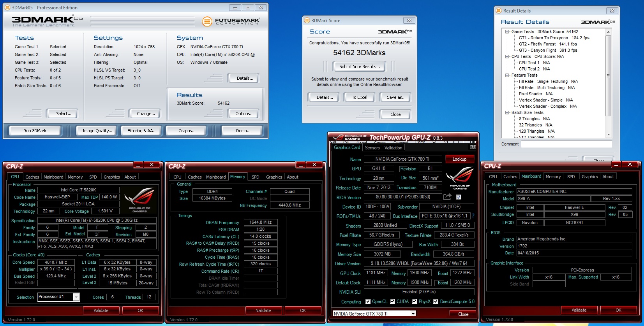Click Close in the 3DMark Score window
644x326 pixels.
pos(395,114)
